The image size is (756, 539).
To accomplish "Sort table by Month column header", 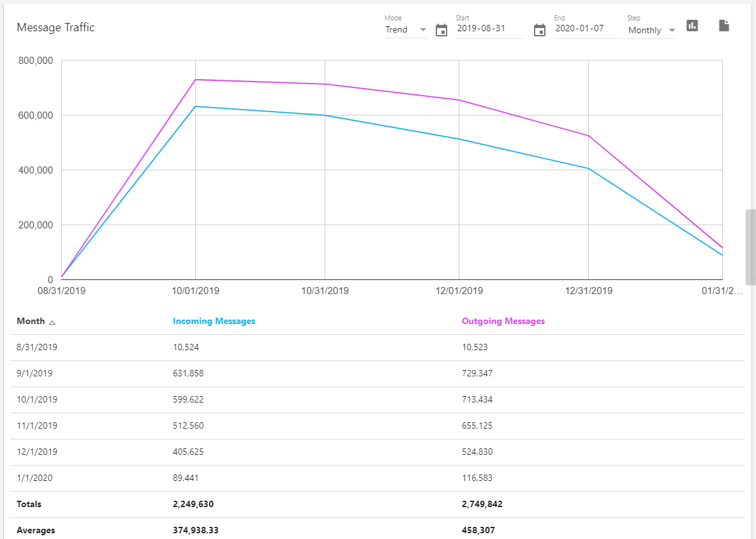I will tap(31, 321).
